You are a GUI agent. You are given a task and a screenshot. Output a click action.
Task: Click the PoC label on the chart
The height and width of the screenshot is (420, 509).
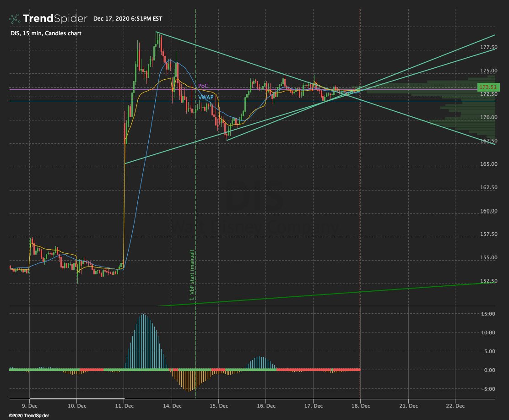[203, 86]
